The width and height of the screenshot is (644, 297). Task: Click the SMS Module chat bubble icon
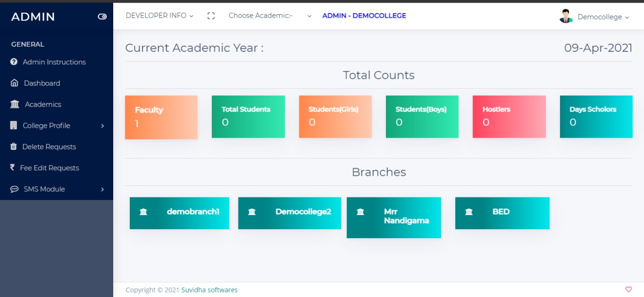(x=14, y=189)
